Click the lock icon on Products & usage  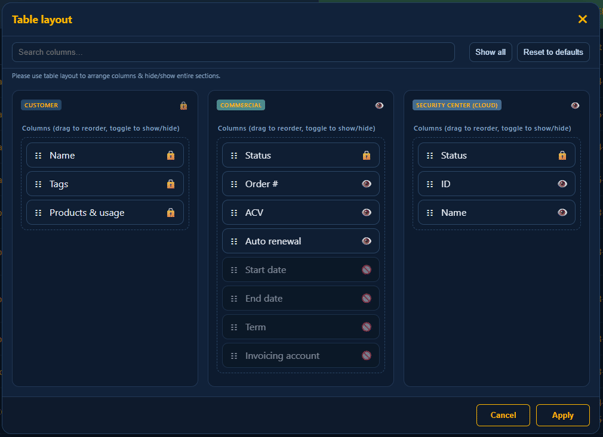click(170, 213)
